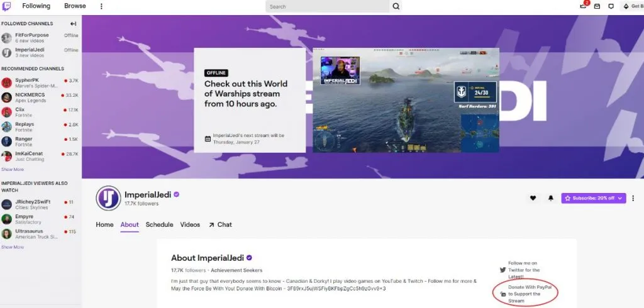Open the Subscribe 20% off dropdown
The image size is (644, 308).
(594, 198)
